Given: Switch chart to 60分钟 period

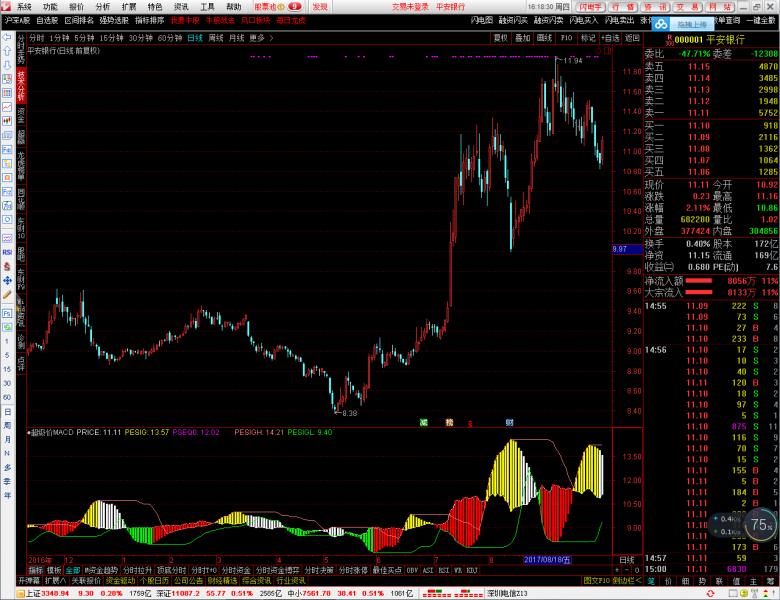Looking at the screenshot, I should pyautogui.click(x=170, y=38).
